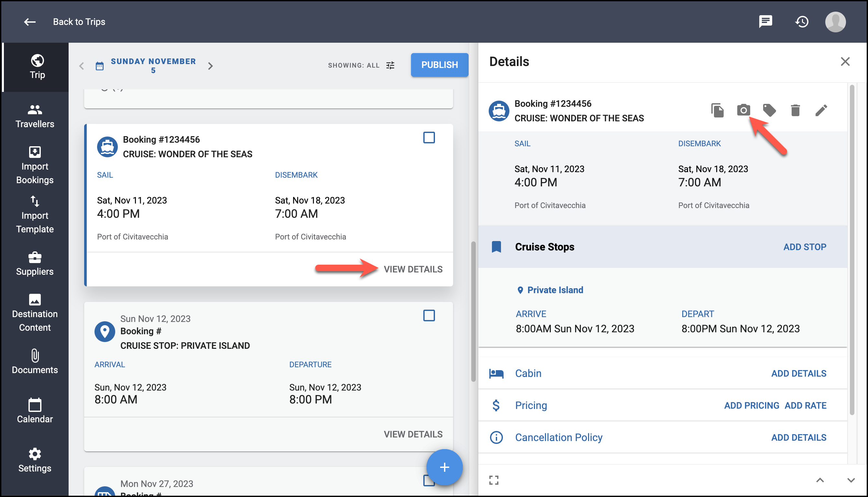The width and height of the screenshot is (868, 497).
Task: Click the down chevron at Details bottom
Action: [x=851, y=480]
